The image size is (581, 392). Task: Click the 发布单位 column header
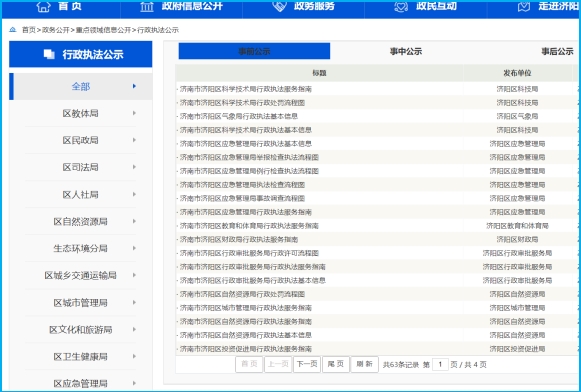pos(517,73)
